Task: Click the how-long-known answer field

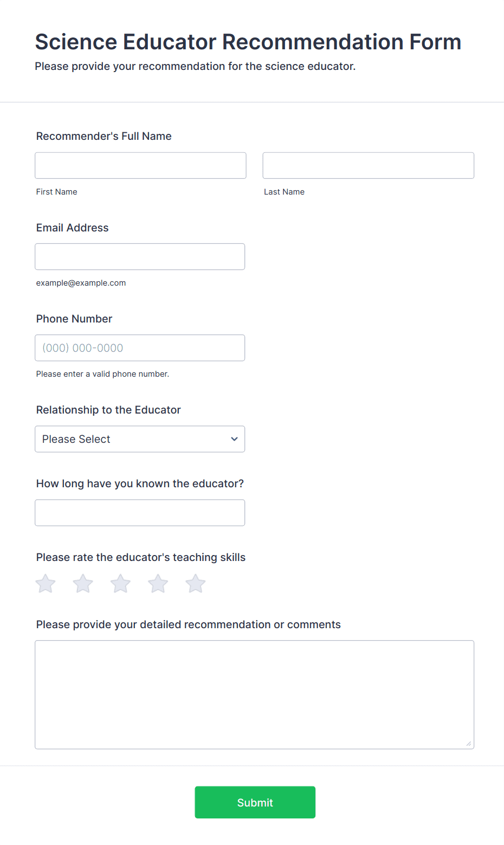Action: click(x=140, y=513)
